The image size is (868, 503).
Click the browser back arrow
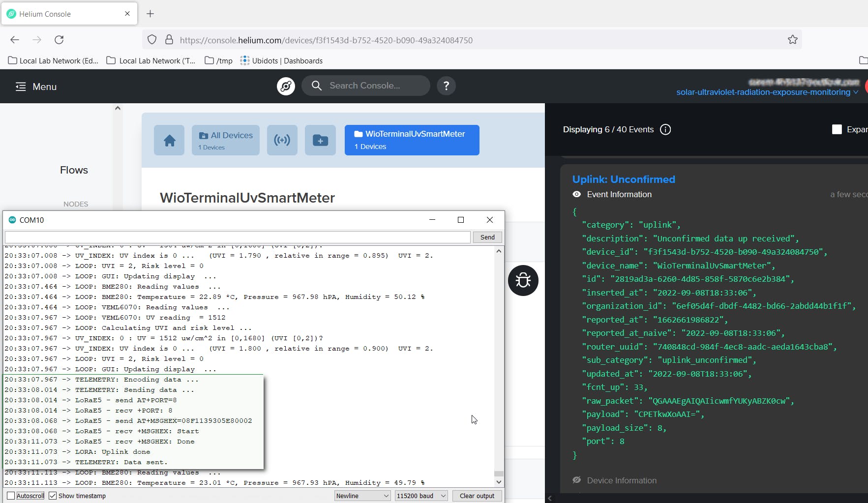(x=15, y=40)
